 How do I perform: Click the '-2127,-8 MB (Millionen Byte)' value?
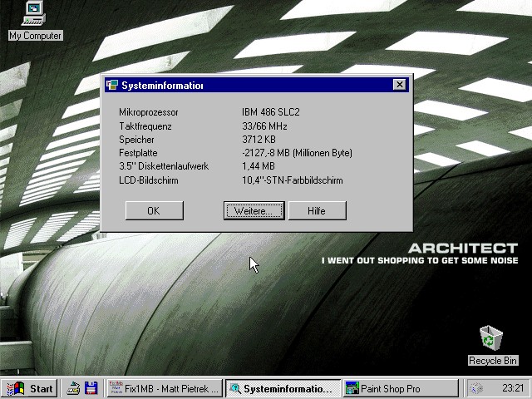pyautogui.click(x=297, y=153)
